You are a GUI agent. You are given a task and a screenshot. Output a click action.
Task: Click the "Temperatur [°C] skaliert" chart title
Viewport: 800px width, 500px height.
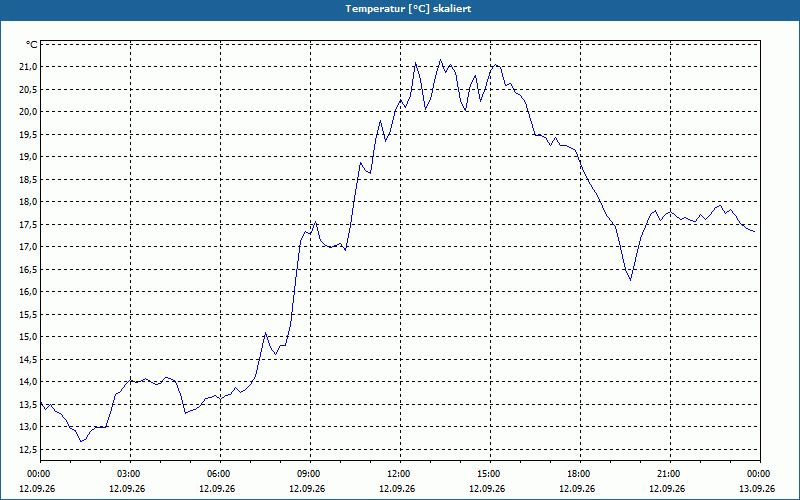pyautogui.click(x=408, y=9)
